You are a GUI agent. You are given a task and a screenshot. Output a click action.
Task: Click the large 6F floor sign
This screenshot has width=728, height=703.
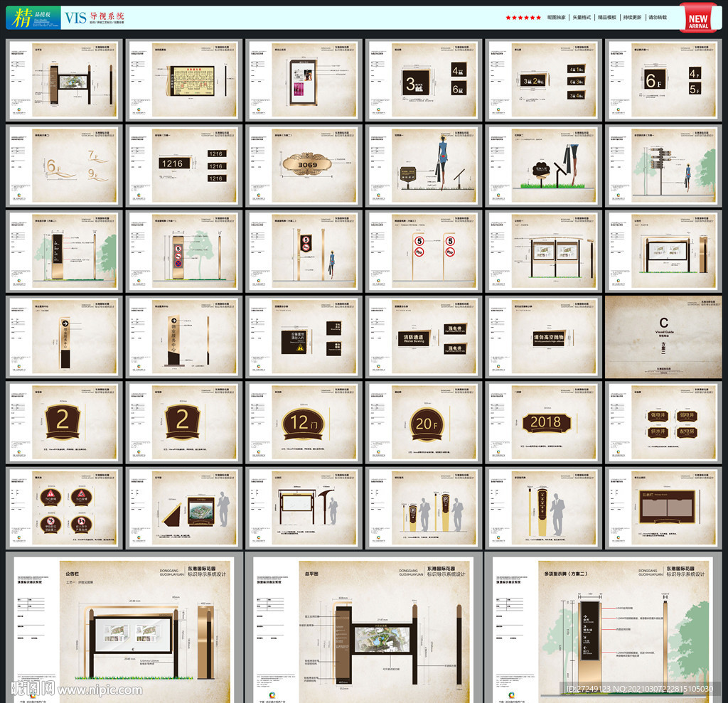tap(654, 80)
